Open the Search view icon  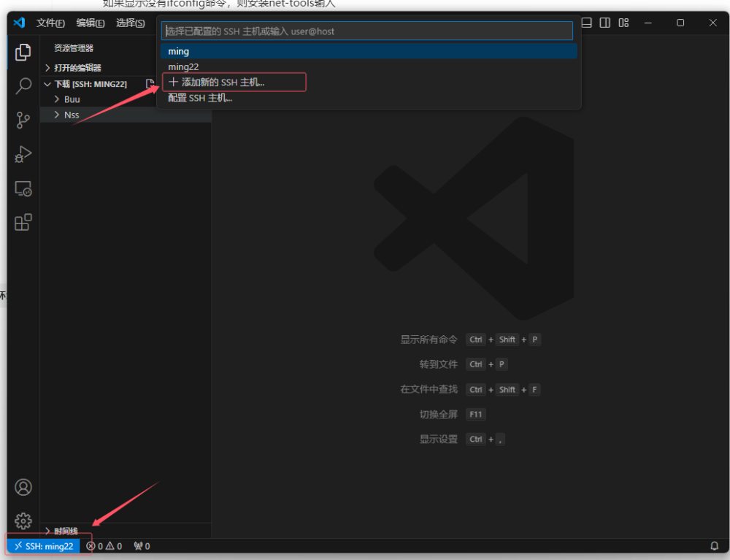23,85
